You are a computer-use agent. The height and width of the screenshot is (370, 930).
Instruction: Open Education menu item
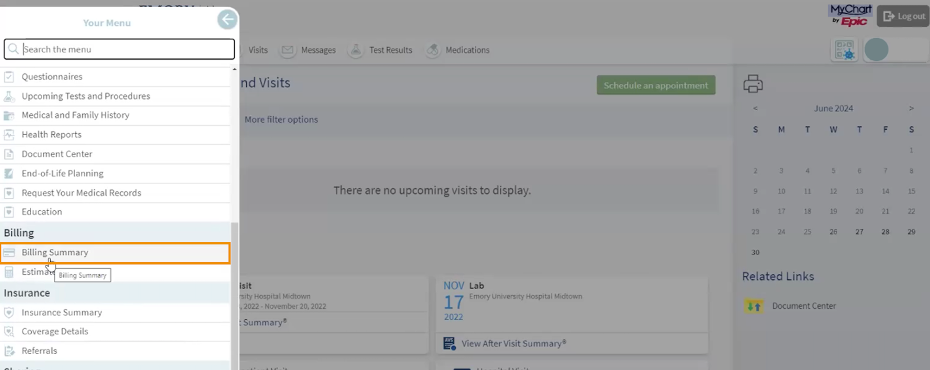coord(115,212)
